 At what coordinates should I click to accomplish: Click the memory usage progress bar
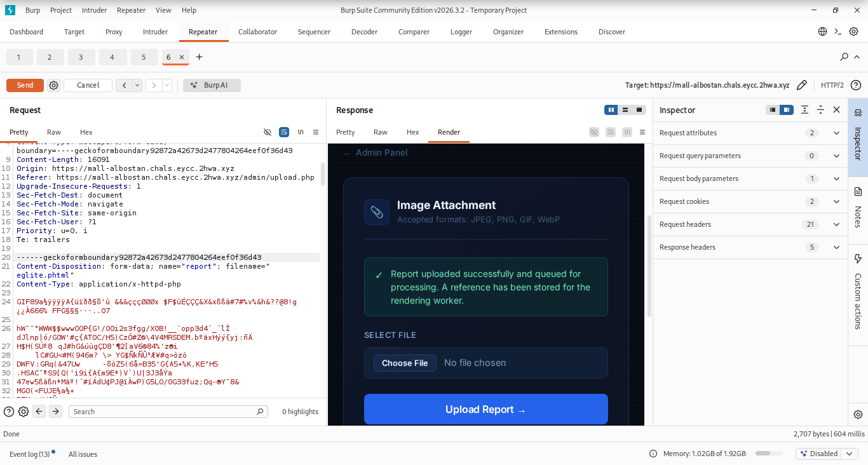[x=770, y=454]
